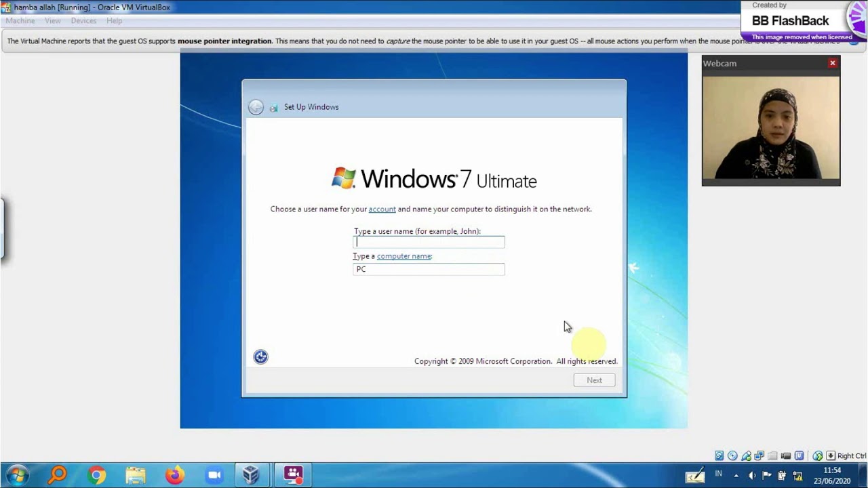Focus the user name text field

[429, 242]
